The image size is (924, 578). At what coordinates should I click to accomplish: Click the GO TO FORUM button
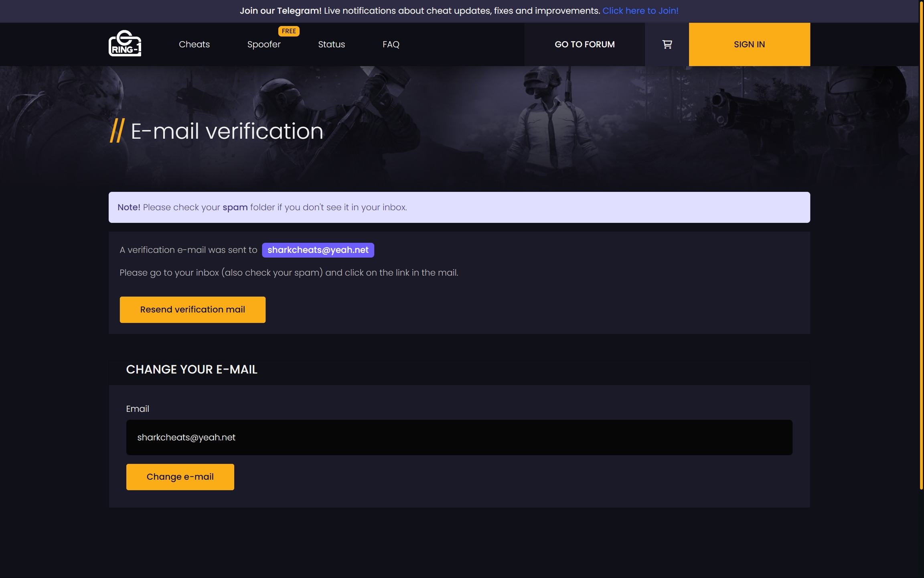point(584,44)
